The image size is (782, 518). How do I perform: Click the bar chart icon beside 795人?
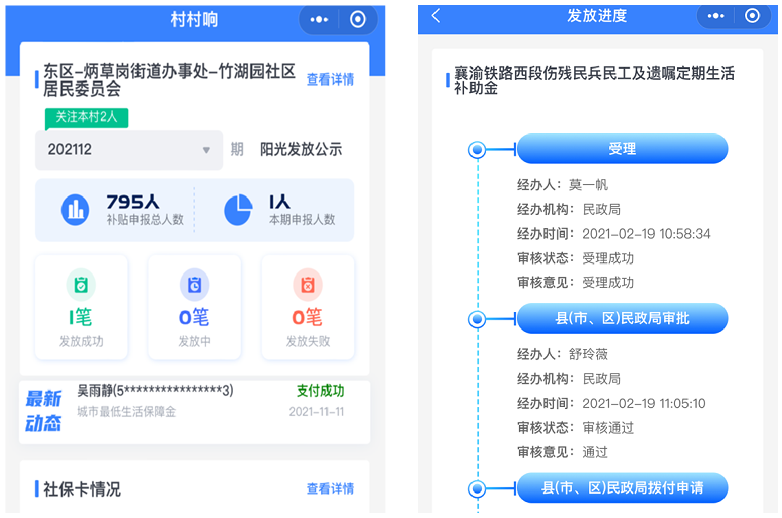75,210
